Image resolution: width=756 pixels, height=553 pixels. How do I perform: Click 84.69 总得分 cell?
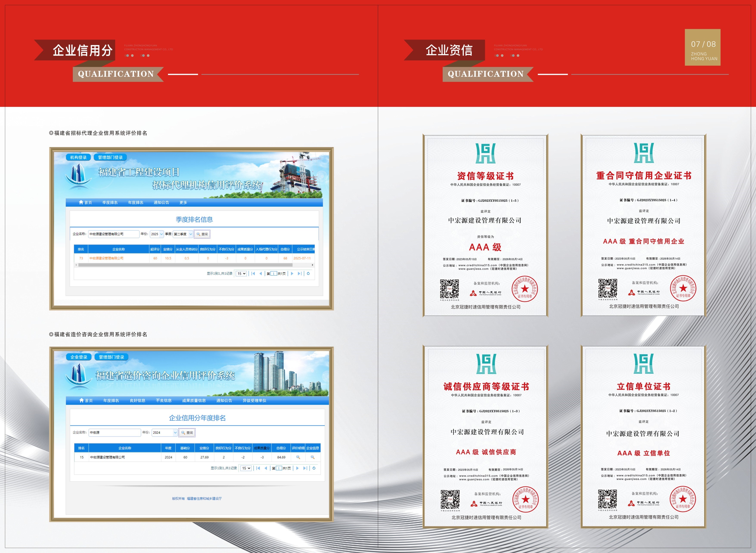[x=281, y=457]
